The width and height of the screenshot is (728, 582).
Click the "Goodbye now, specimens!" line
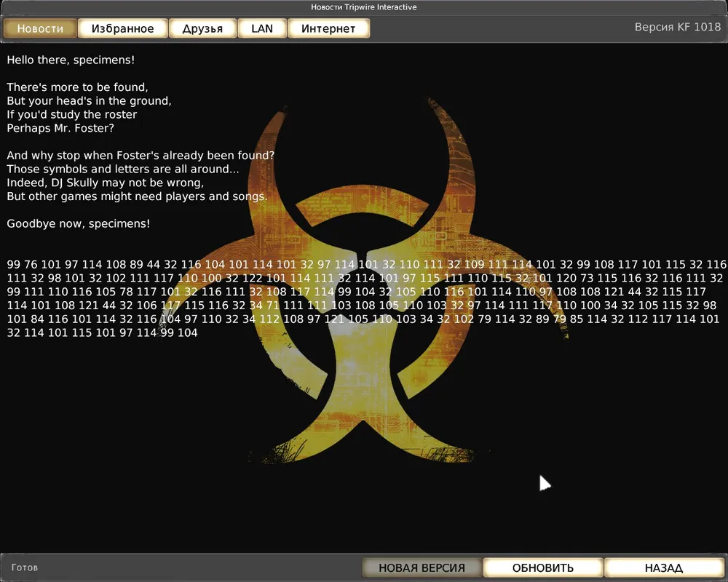(79, 223)
